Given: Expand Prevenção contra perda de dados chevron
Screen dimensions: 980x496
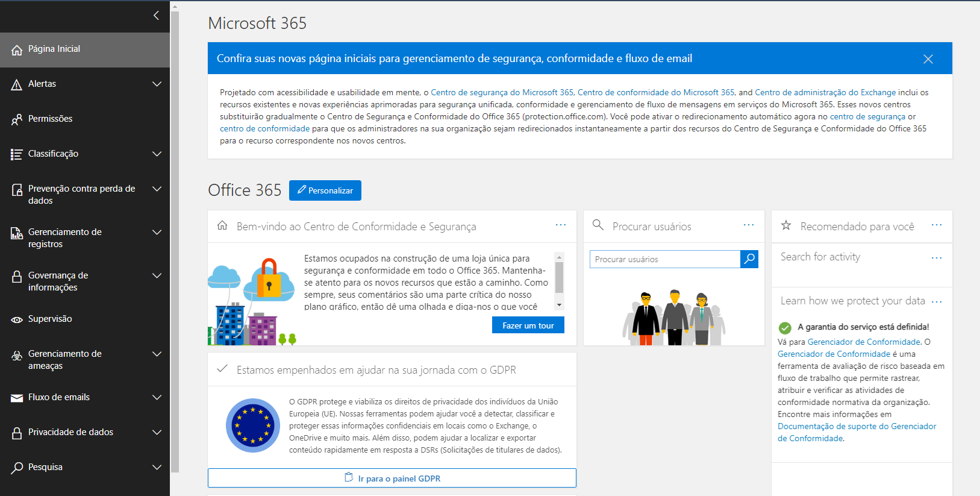Looking at the screenshot, I should pos(157,189).
